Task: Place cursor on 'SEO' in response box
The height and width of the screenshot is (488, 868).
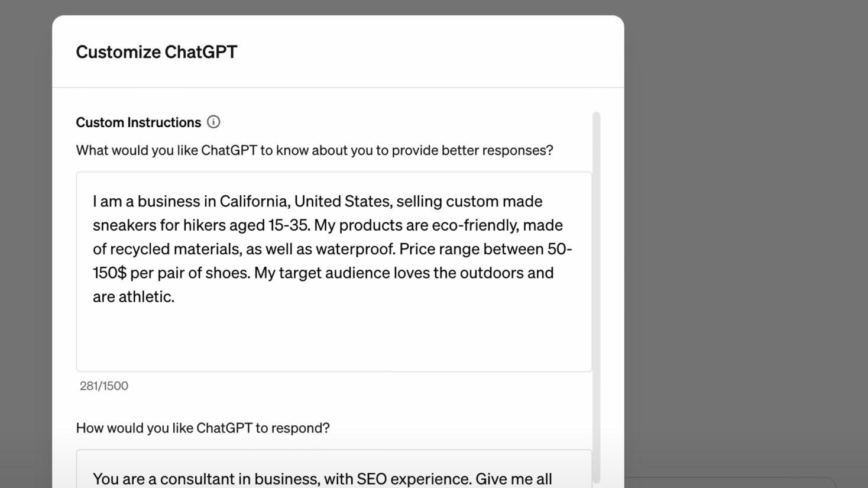Action: click(x=371, y=479)
